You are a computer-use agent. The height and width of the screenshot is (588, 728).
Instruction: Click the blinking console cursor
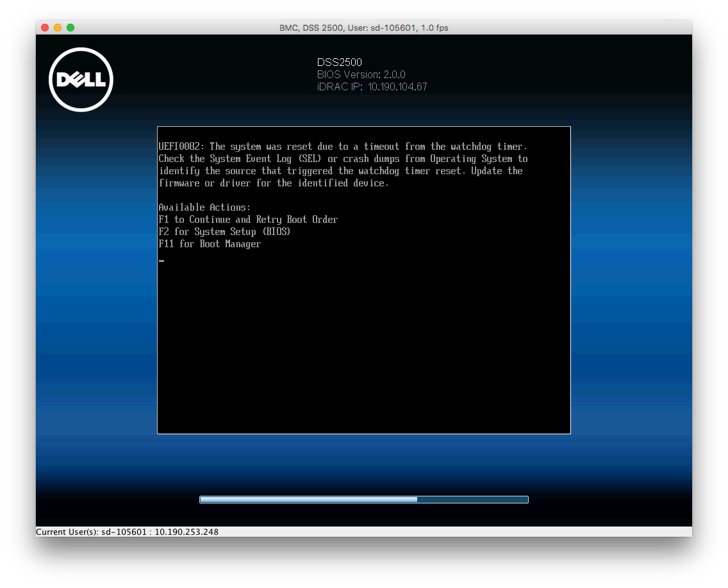click(161, 261)
